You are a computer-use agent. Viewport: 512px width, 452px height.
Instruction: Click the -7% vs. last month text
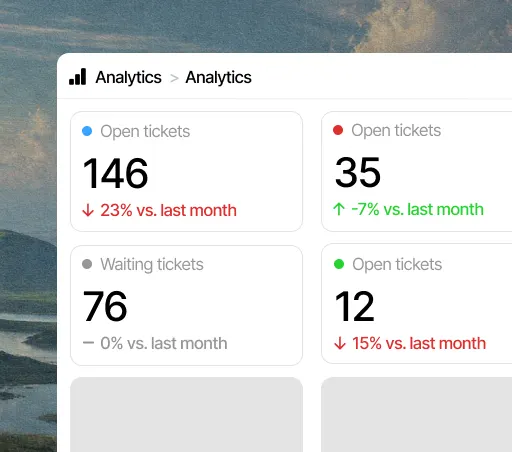pyautogui.click(x=418, y=210)
